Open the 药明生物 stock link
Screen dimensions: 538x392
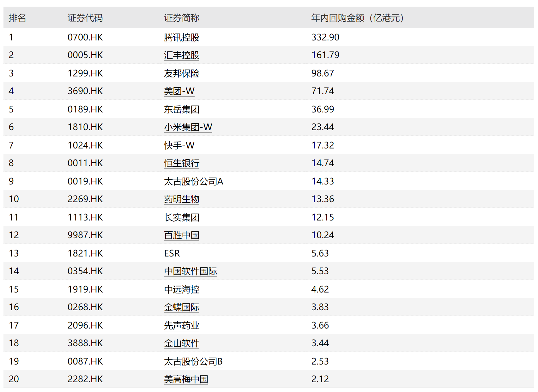coord(182,199)
